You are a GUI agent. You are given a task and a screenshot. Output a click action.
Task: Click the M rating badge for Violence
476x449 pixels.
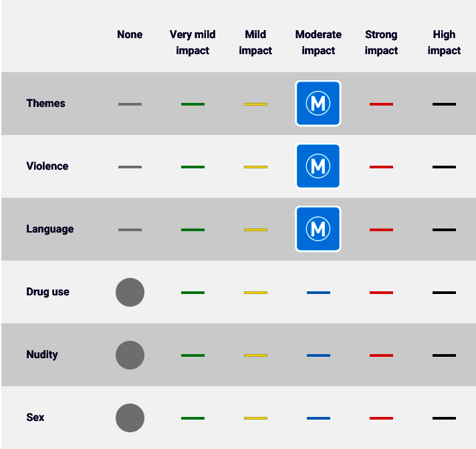[318, 166]
